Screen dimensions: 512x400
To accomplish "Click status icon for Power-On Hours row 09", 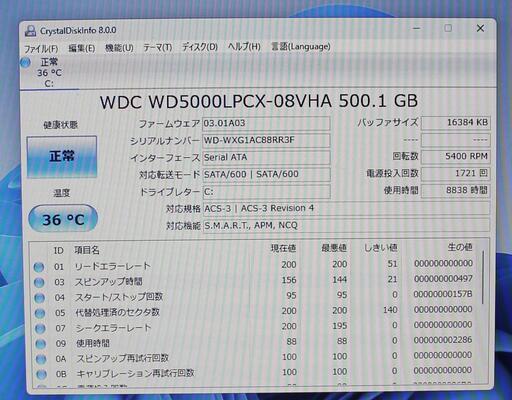I will pyautogui.click(x=40, y=344).
